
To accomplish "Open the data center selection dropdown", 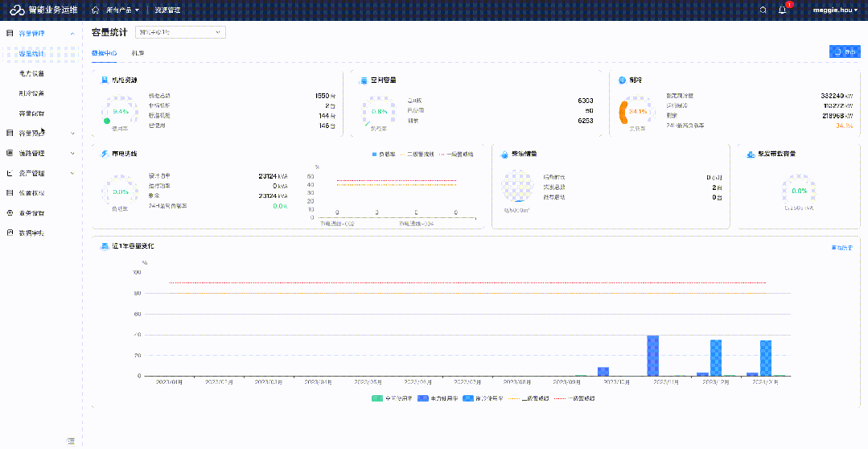I will (180, 32).
